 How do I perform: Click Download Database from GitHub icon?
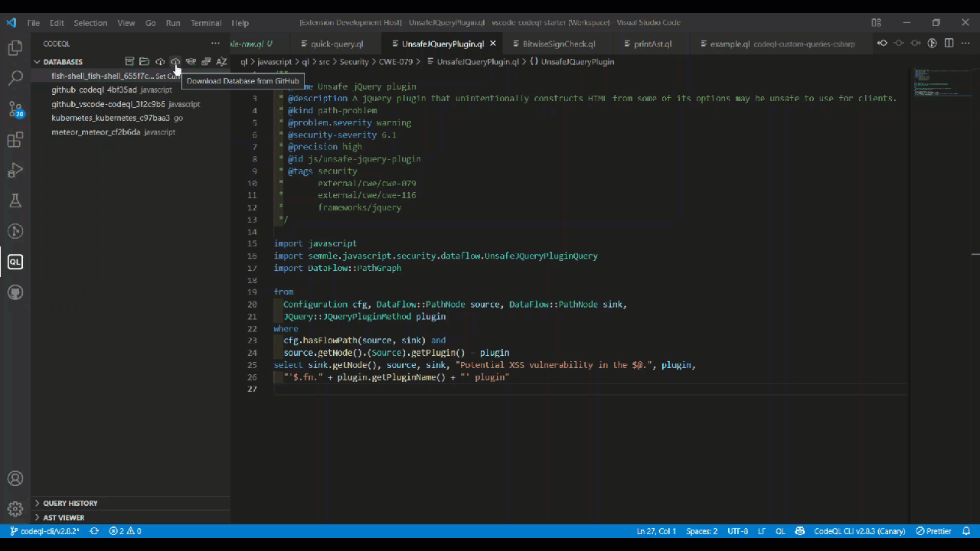175,61
